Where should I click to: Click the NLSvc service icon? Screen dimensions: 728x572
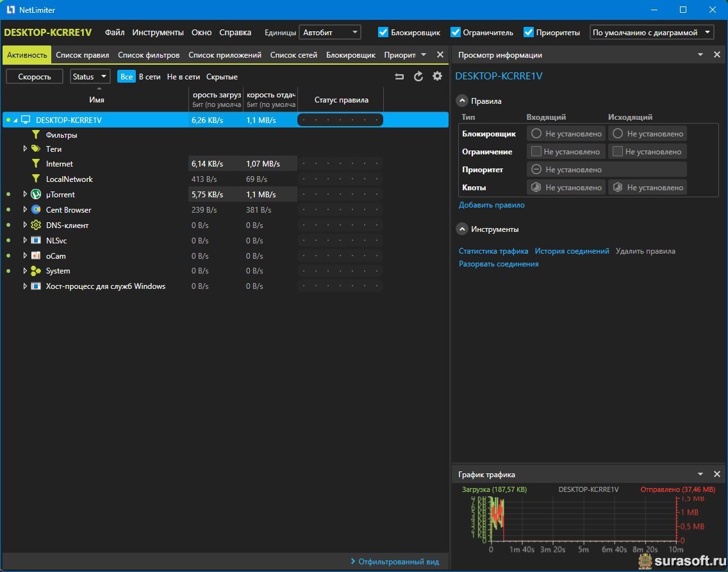[x=36, y=240]
